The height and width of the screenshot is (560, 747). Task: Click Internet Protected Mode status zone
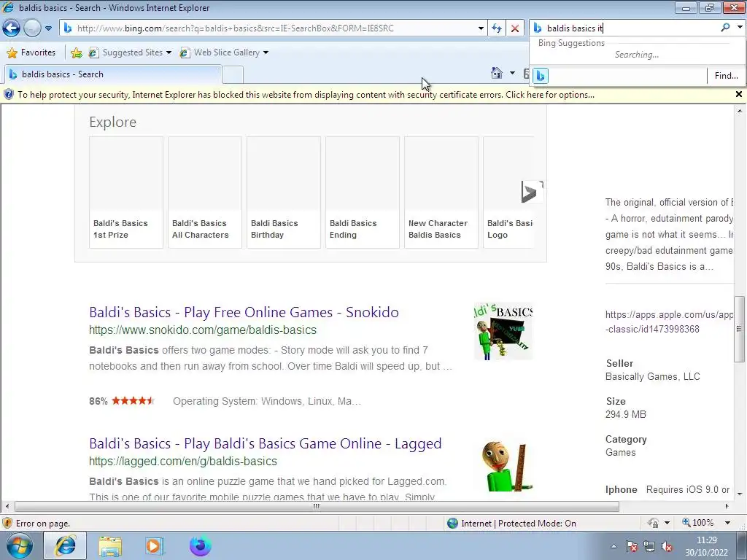coord(512,524)
